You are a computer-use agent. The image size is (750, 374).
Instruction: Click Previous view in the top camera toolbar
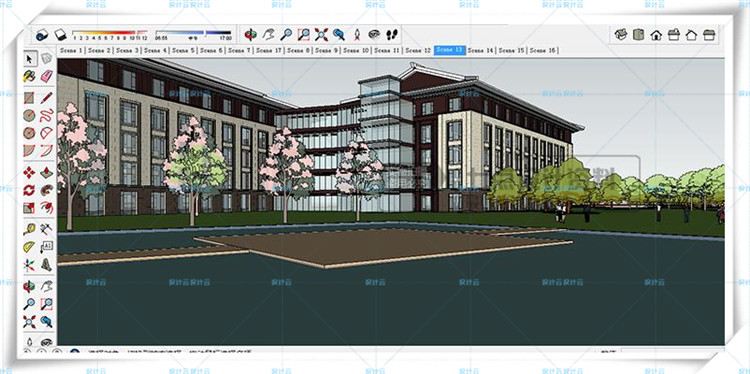point(339,34)
